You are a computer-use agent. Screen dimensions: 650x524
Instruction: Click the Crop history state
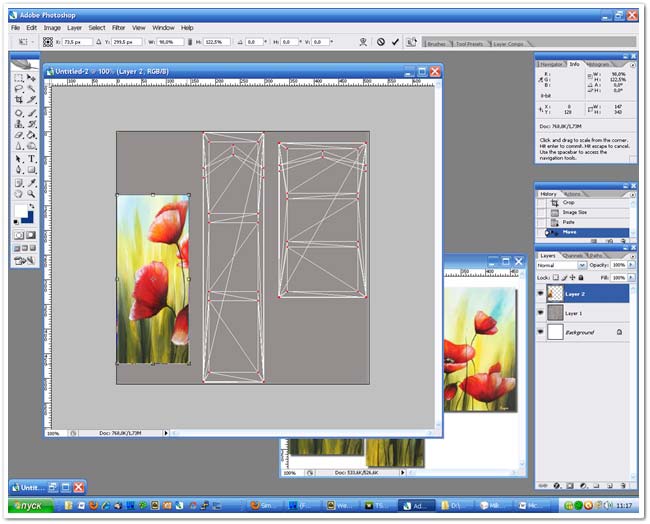pyautogui.click(x=569, y=202)
